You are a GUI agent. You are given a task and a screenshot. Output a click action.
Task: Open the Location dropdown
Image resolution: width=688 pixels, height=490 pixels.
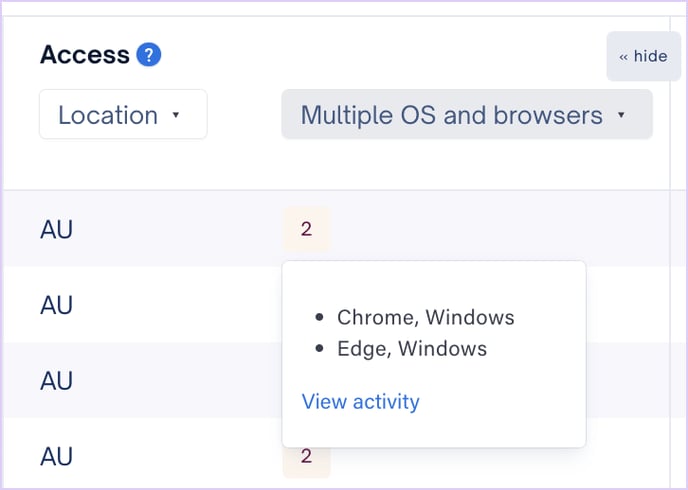(123, 114)
